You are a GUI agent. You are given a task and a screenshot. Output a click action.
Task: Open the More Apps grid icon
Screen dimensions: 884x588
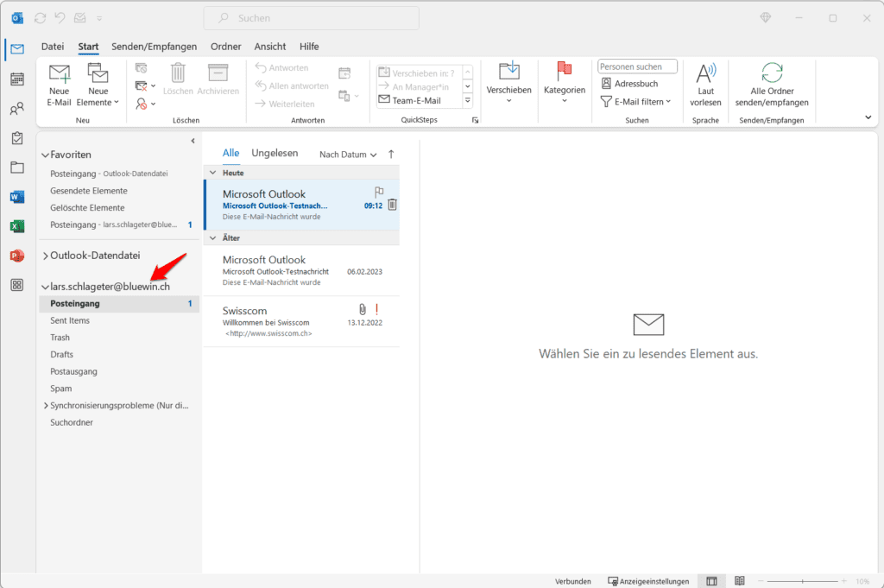(x=17, y=285)
